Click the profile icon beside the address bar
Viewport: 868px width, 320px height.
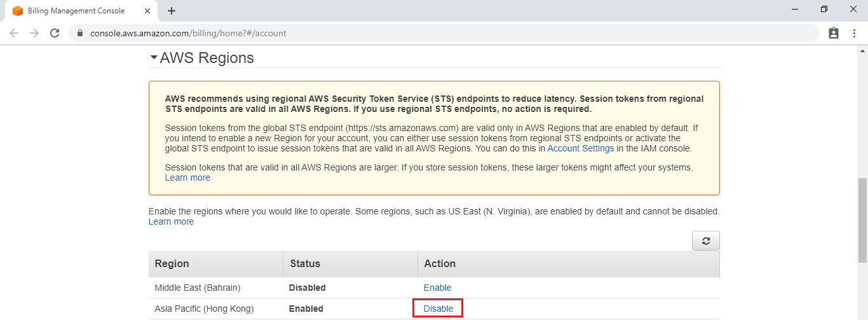834,33
